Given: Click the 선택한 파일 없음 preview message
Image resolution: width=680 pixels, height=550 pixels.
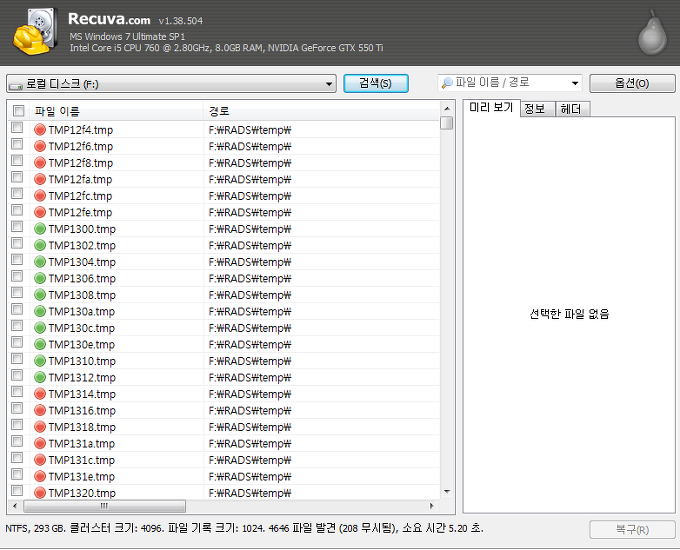Looking at the screenshot, I should click(x=569, y=314).
